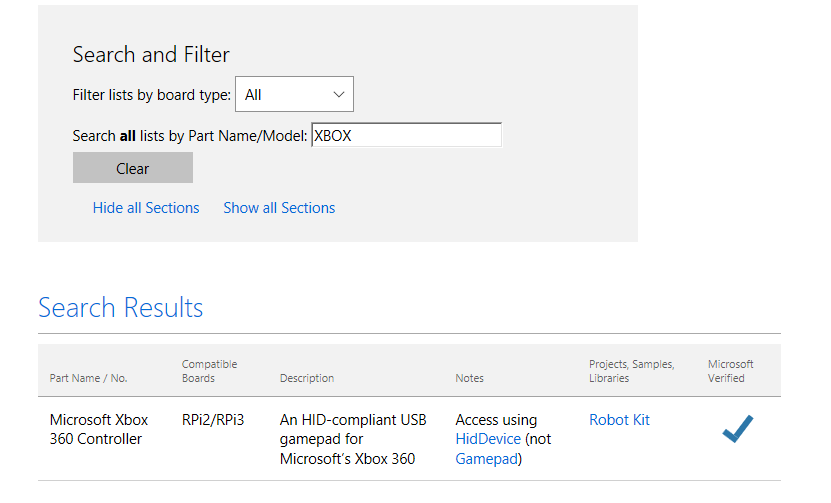Click the Microsoft Verified column header
The width and height of the screenshot is (831, 503).
point(730,371)
